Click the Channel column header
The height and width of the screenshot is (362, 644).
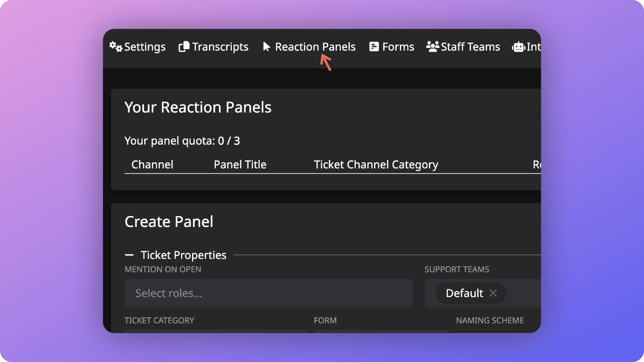pyautogui.click(x=152, y=165)
